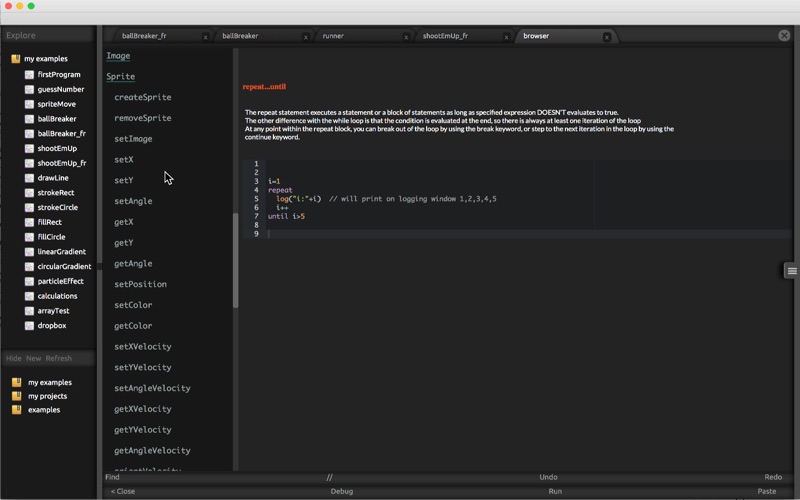Open the createSprite reference entry
The width and height of the screenshot is (800, 500).
tap(143, 97)
